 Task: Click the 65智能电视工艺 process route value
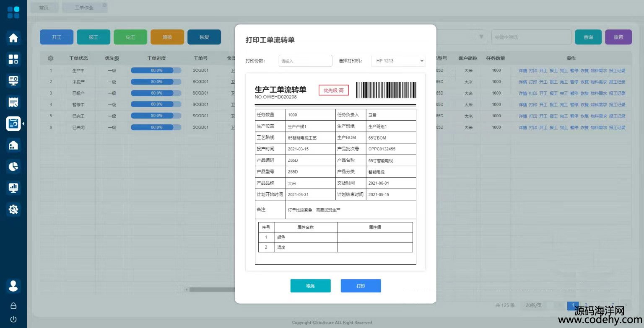(x=302, y=138)
